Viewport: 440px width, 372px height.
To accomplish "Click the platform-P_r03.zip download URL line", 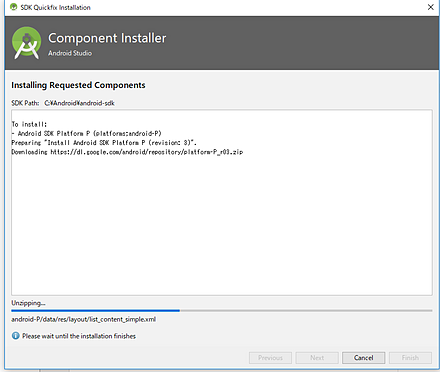I will [127, 152].
